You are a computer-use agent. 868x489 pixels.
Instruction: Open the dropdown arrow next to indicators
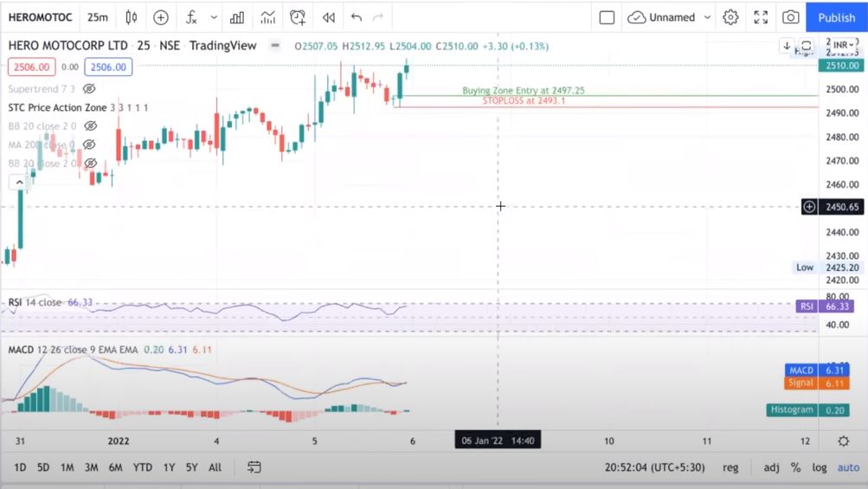point(214,17)
